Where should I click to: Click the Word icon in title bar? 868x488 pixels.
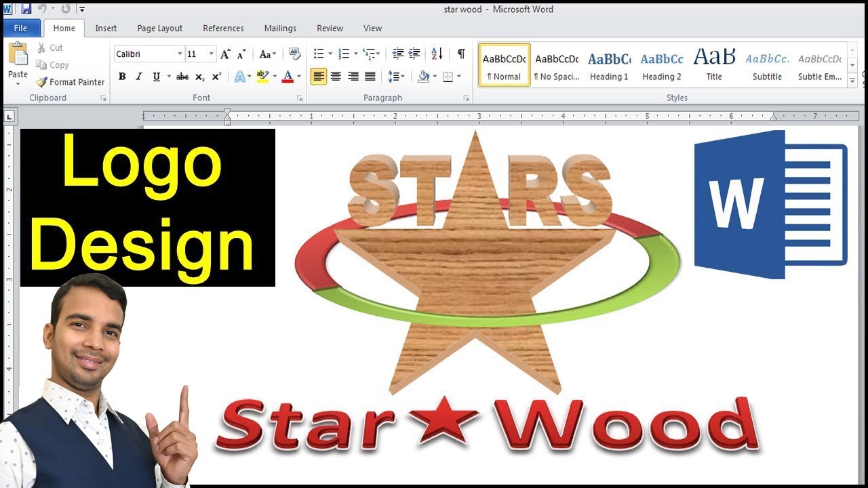pos(8,9)
